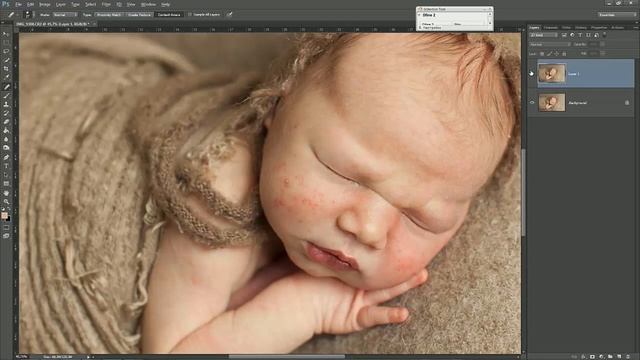The width and height of the screenshot is (640, 360).
Task: Open the Essentials workspace dropdown
Action: (x=617, y=15)
